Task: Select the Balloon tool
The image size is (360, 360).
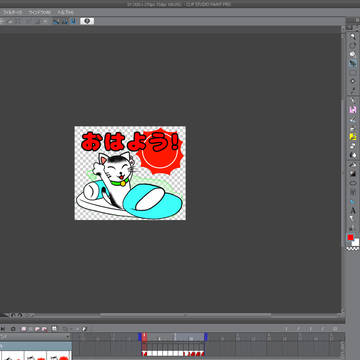Action: (x=353, y=219)
